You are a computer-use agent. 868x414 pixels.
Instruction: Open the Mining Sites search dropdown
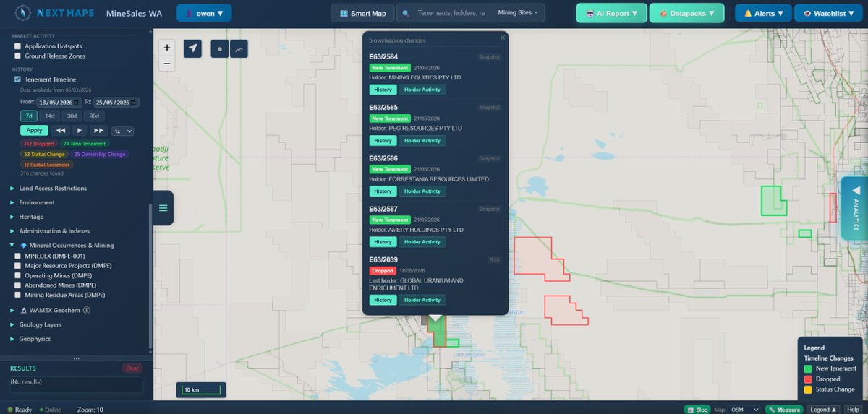point(518,13)
